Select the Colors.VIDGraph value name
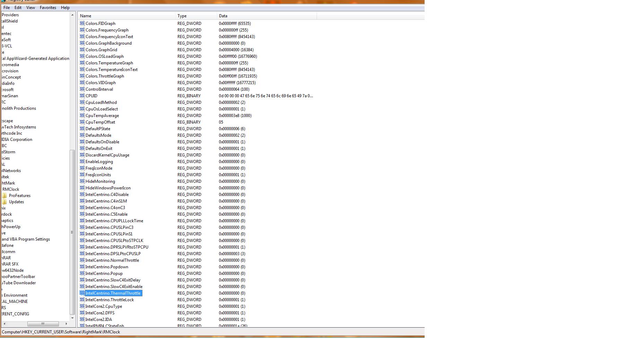Viewport: 644px width, 341px height. pos(101,83)
